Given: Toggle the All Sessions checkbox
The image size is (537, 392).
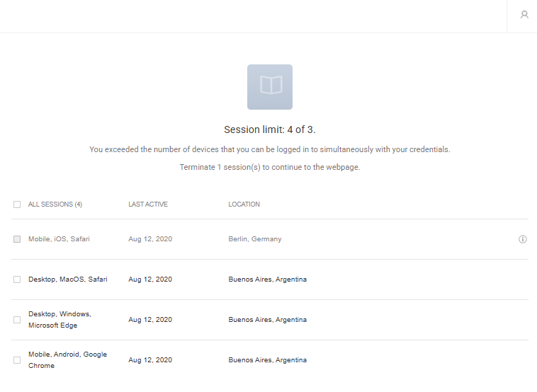Looking at the screenshot, I should pos(17,204).
